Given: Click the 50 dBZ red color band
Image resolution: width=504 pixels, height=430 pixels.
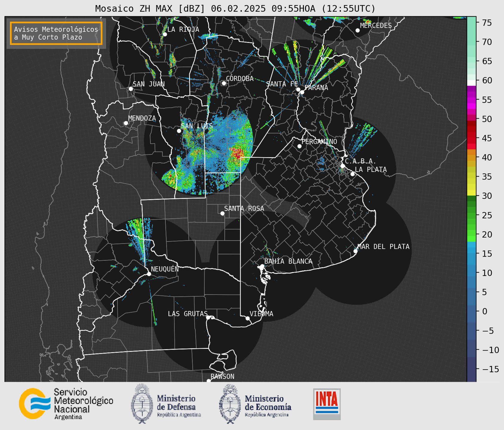Looking at the screenshot, I should [471, 119].
